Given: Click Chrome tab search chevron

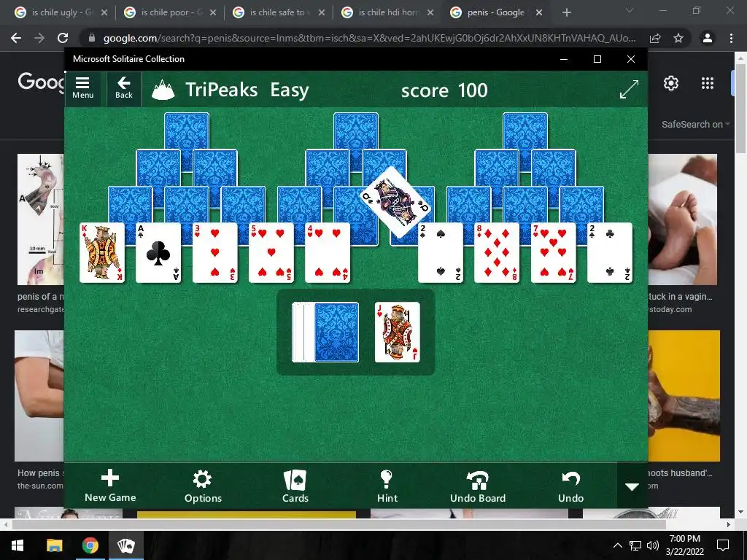Looking at the screenshot, I should 630,10.
